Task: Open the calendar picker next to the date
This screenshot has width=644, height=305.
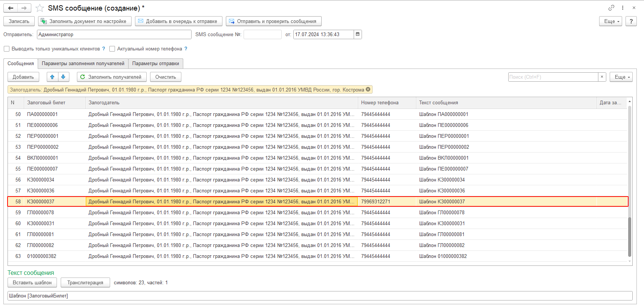Action: coord(358,34)
